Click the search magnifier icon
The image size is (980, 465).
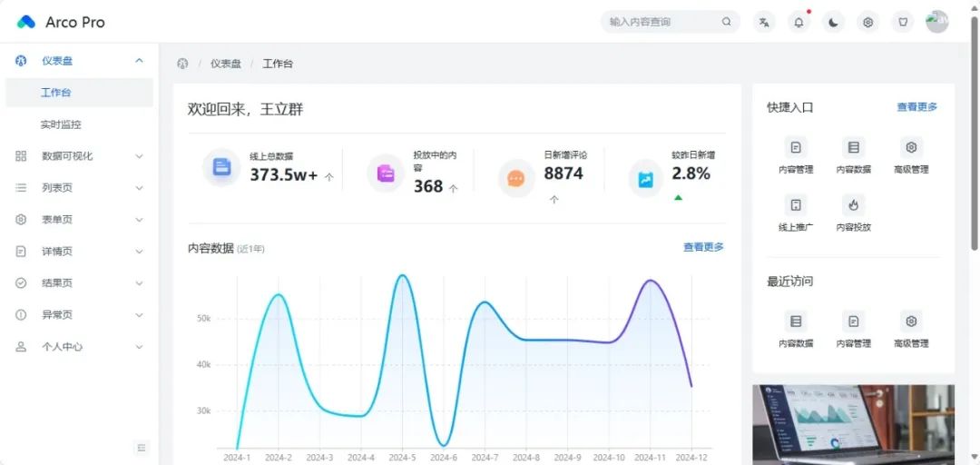[726, 22]
